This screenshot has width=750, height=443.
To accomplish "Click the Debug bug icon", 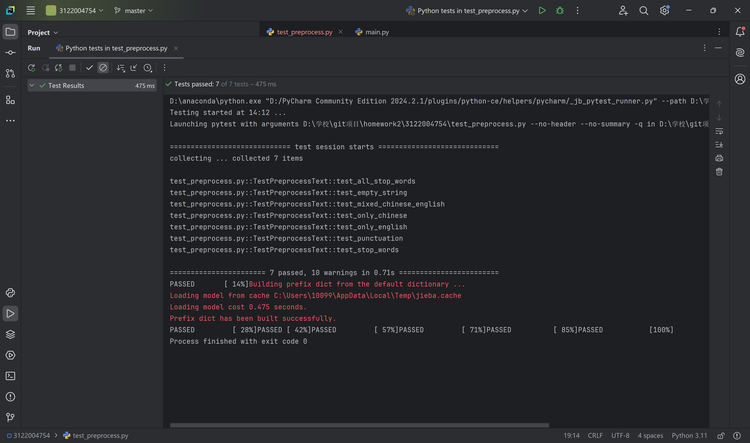I will (560, 11).
